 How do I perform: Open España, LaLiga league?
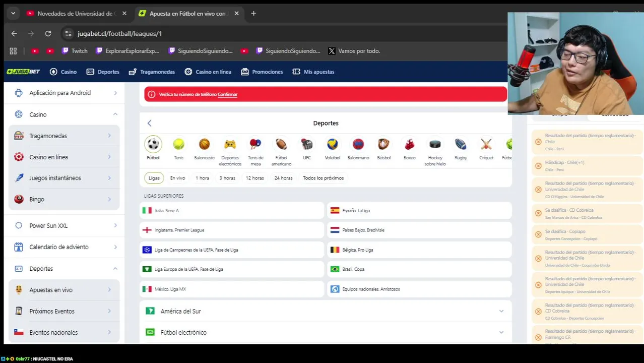click(x=419, y=210)
